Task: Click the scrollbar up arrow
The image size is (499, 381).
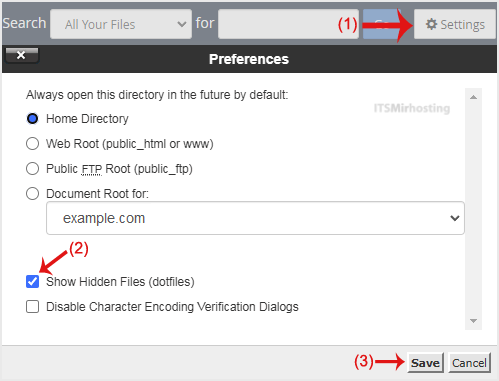Action: pyautogui.click(x=473, y=97)
